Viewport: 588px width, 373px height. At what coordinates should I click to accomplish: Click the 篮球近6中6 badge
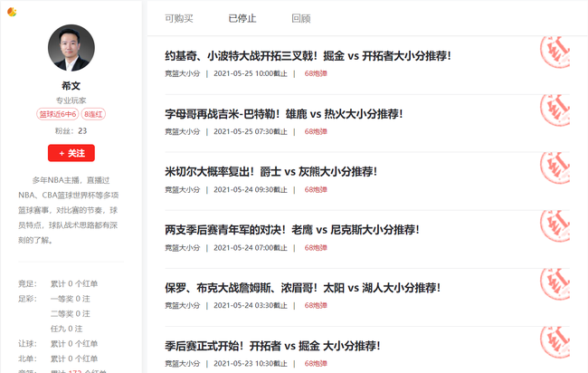[58, 114]
